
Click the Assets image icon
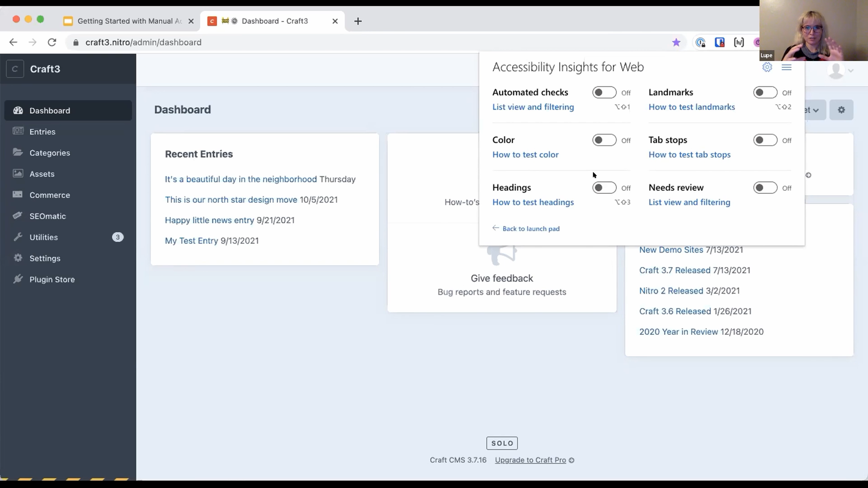click(18, 174)
